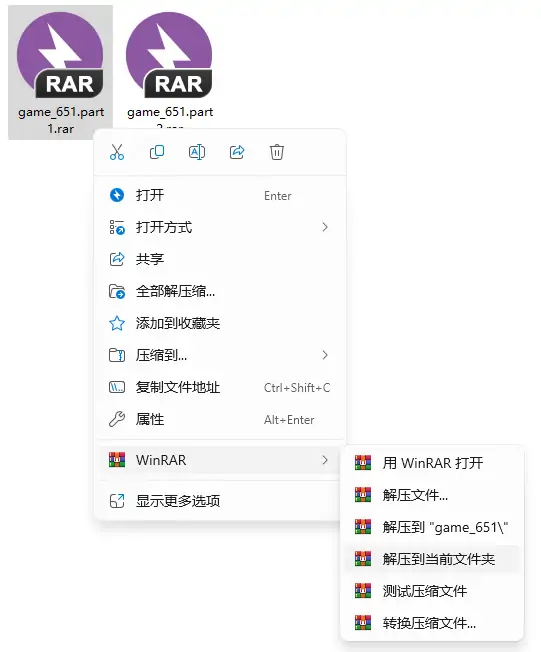Image resolution: width=541 pixels, height=652 pixels.
Task: Choose 用 WinRAR 打开 in submenu
Action: click(432, 463)
